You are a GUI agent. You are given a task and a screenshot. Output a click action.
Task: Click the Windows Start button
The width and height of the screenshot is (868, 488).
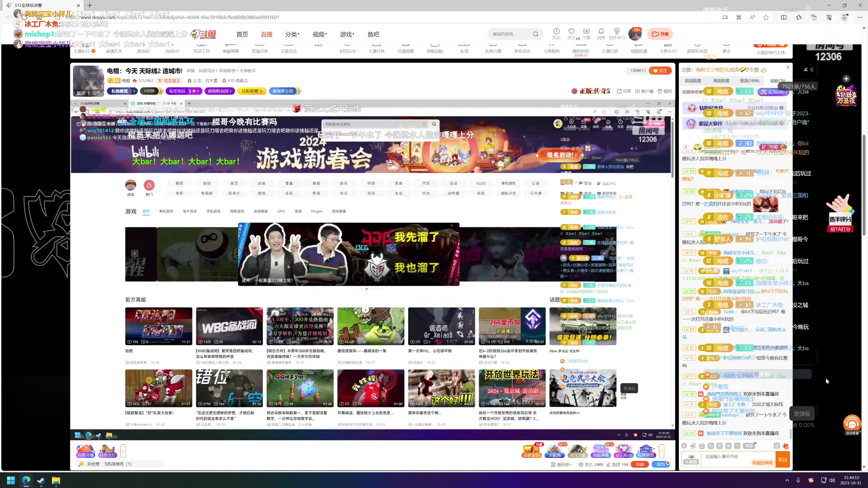tap(11, 481)
